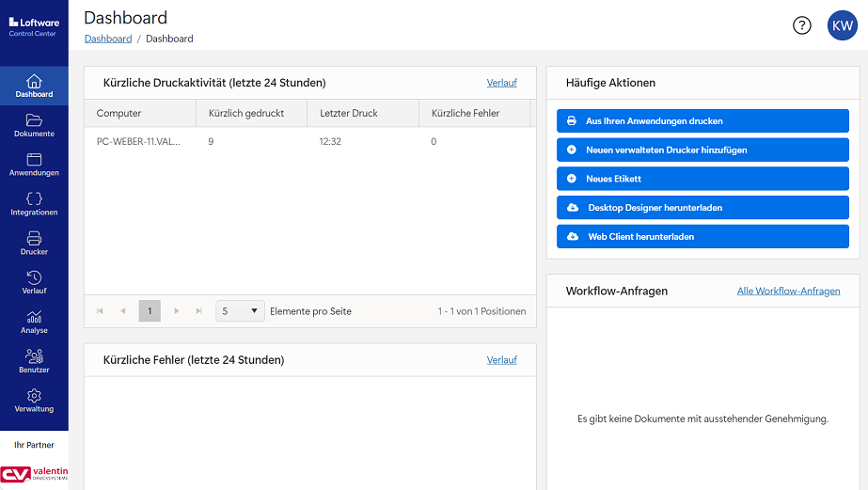Jump to the last page arrow
This screenshot has height=490, width=868.
click(x=198, y=311)
